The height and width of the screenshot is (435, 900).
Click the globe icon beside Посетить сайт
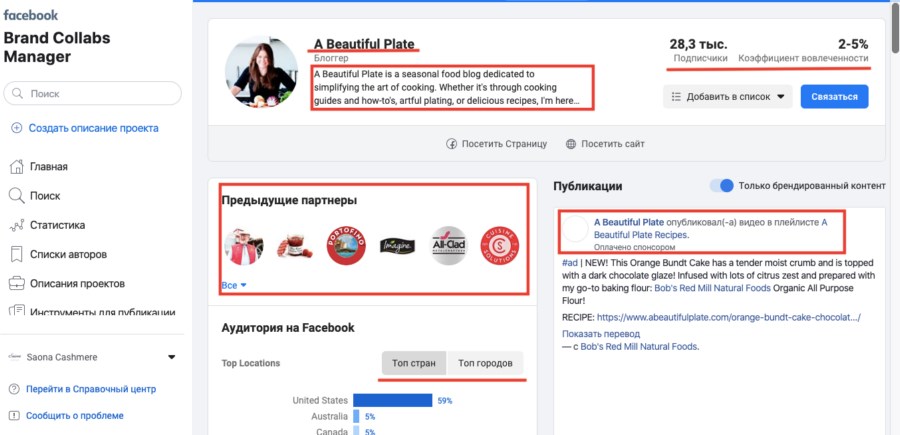[x=571, y=143]
